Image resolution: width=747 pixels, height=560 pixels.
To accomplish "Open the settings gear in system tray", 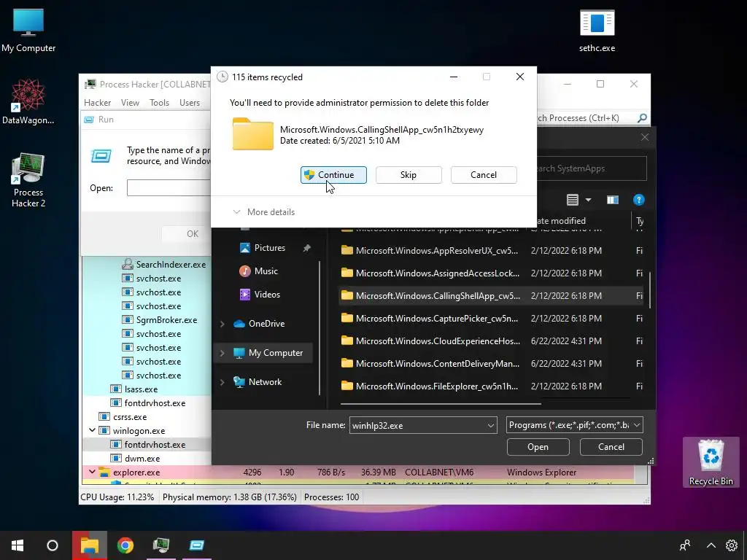I will pyautogui.click(x=731, y=545).
